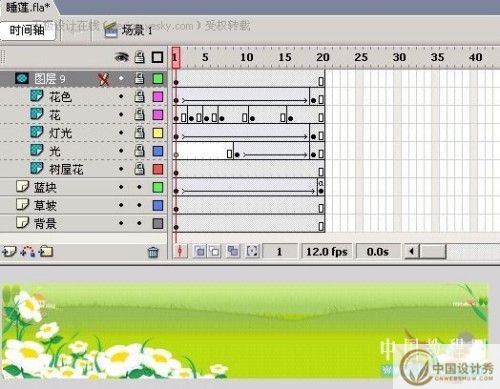
Task: Click green outline swatch of 图层 9
Action: click(158, 79)
